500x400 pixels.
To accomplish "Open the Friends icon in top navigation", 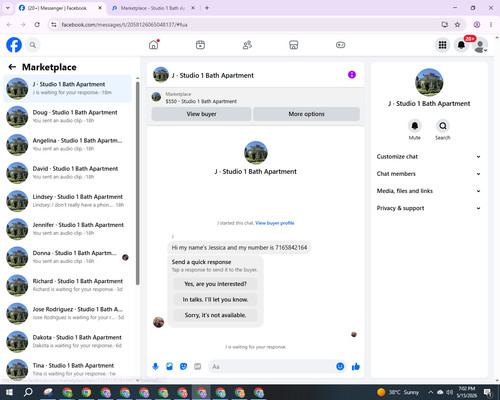I will tap(247, 45).
